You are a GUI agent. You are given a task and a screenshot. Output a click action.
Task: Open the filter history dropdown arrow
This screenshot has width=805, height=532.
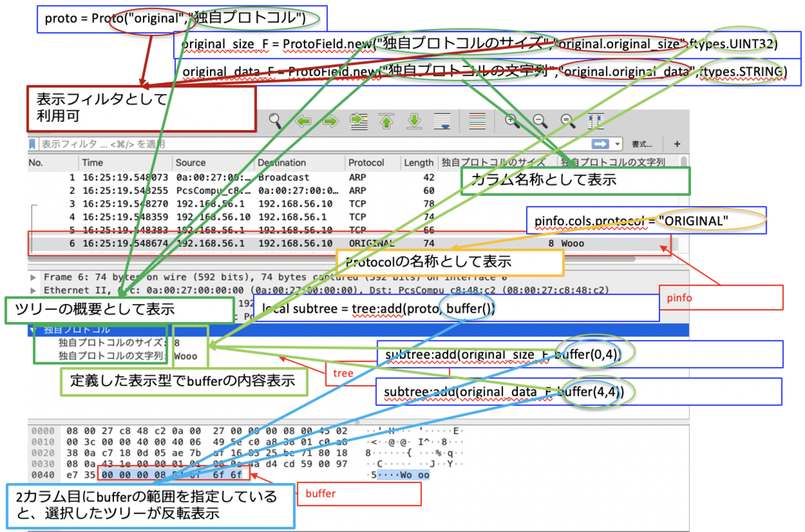click(617, 144)
